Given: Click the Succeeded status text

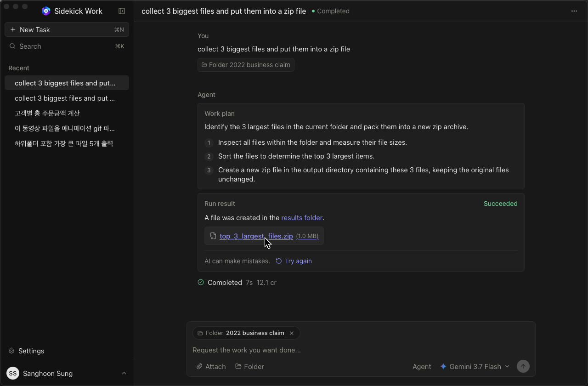Looking at the screenshot, I should point(500,204).
